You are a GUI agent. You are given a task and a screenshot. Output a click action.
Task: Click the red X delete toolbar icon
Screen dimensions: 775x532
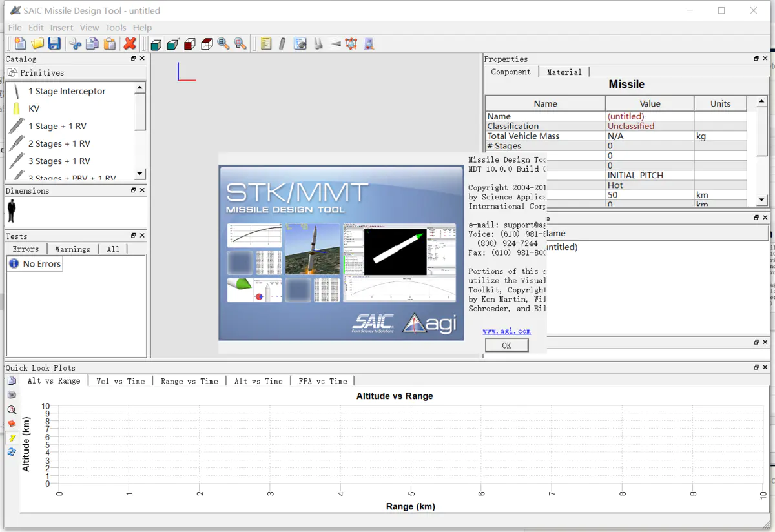[129, 43]
